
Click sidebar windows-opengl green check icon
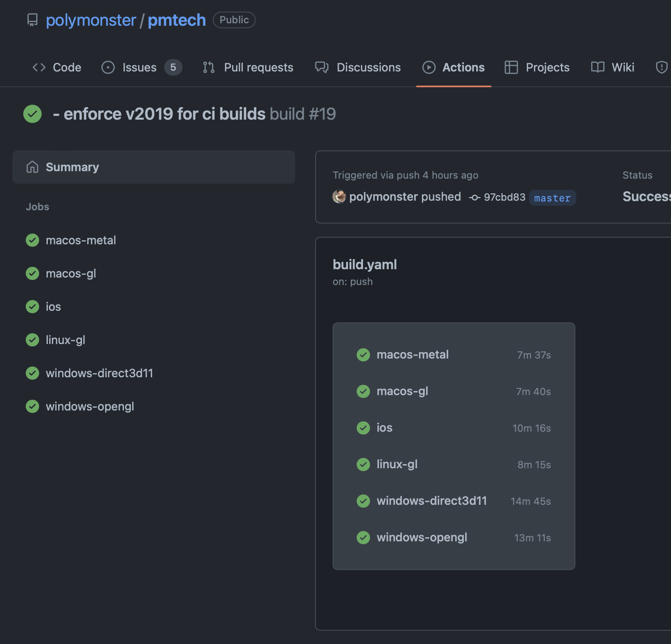click(32, 406)
